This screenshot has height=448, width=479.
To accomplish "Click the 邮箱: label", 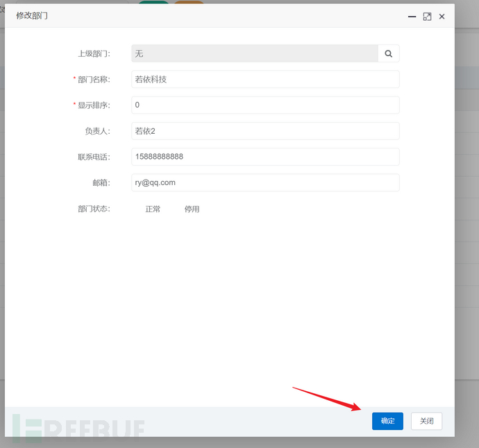I will pyautogui.click(x=101, y=183).
